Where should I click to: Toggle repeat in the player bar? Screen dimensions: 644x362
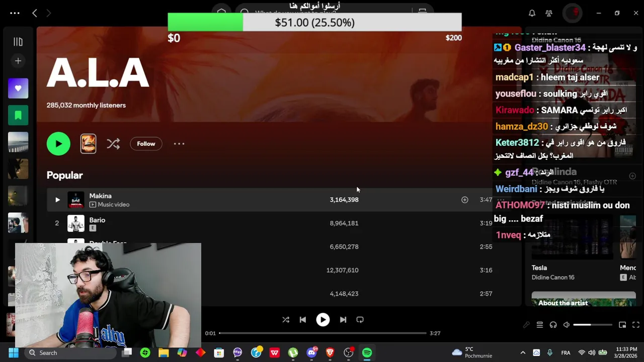click(360, 320)
